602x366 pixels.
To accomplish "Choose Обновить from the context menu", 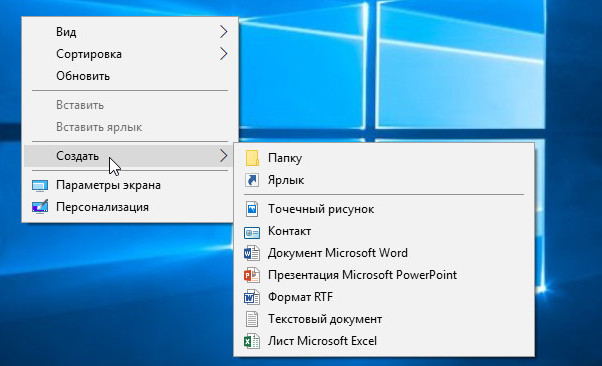I will (x=130, y=76).
